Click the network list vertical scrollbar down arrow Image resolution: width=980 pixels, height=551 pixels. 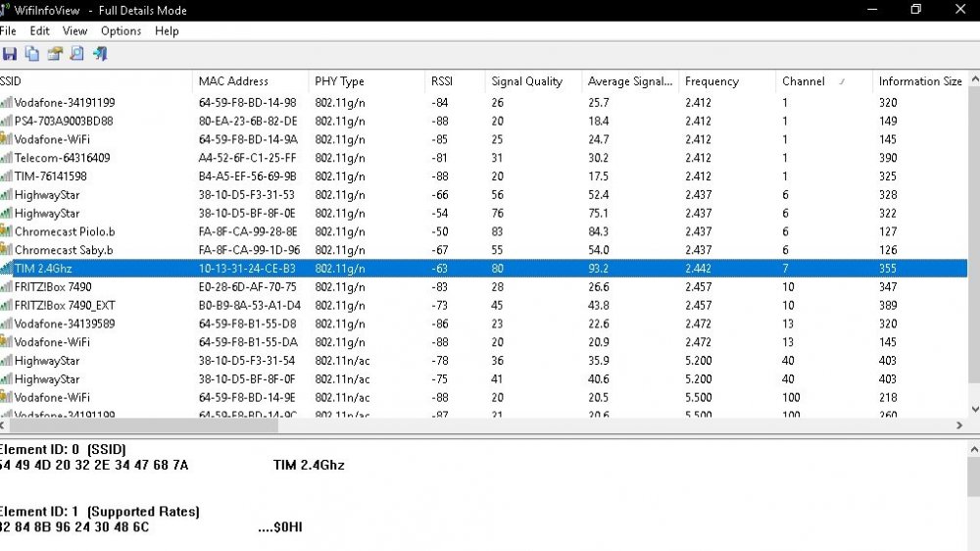click(x=974, y=409)
